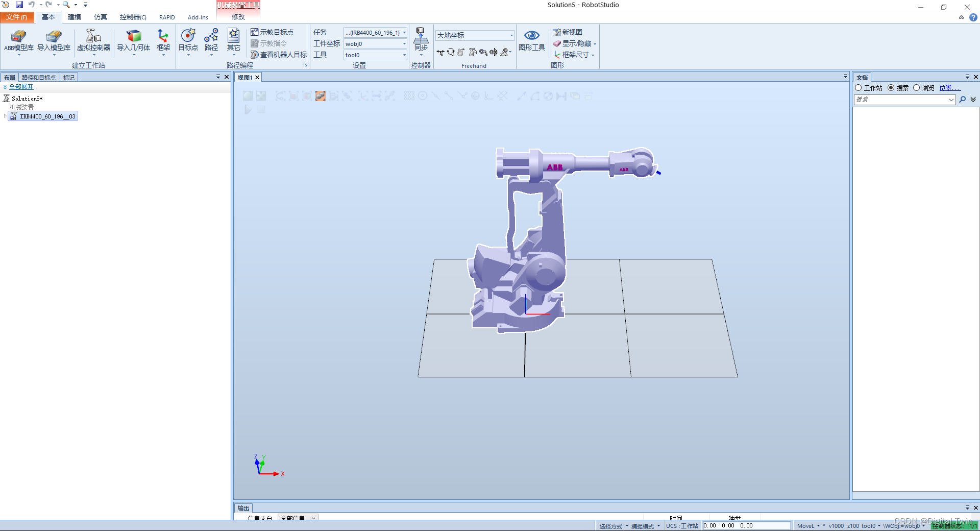980x531 pixels.
Task: Open the ABB模型库 model library
Action: coord(18,42)
